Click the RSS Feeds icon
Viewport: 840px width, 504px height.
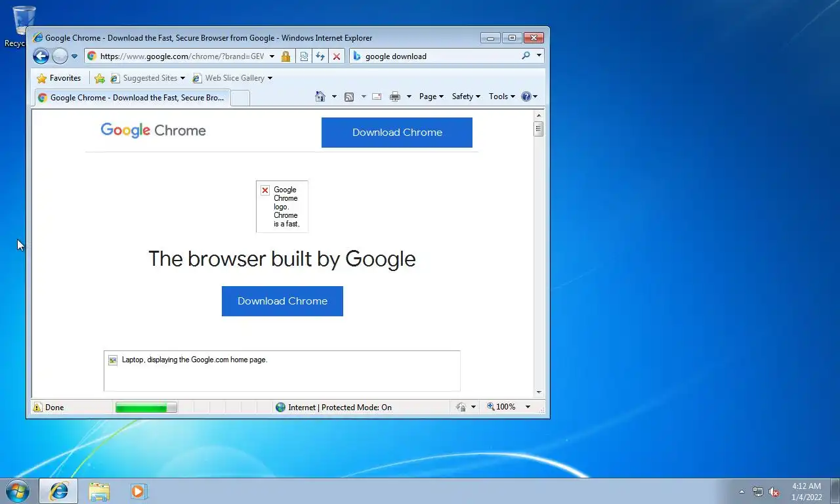click(x=349, y=96)
